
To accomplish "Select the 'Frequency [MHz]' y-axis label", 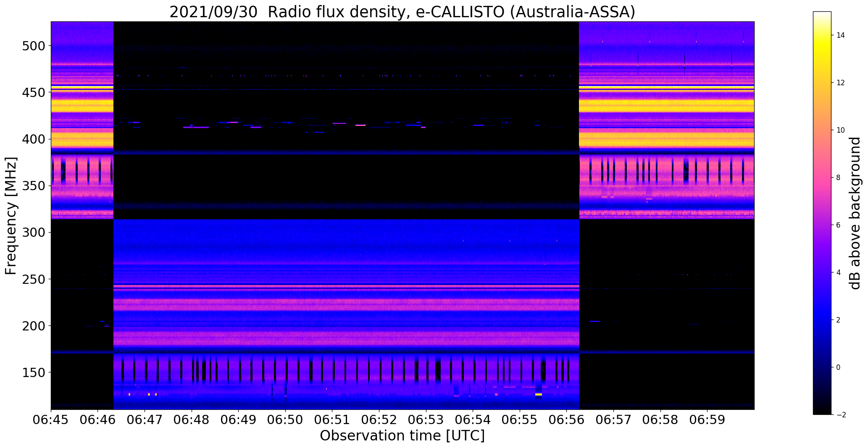I will click(11, 216).
